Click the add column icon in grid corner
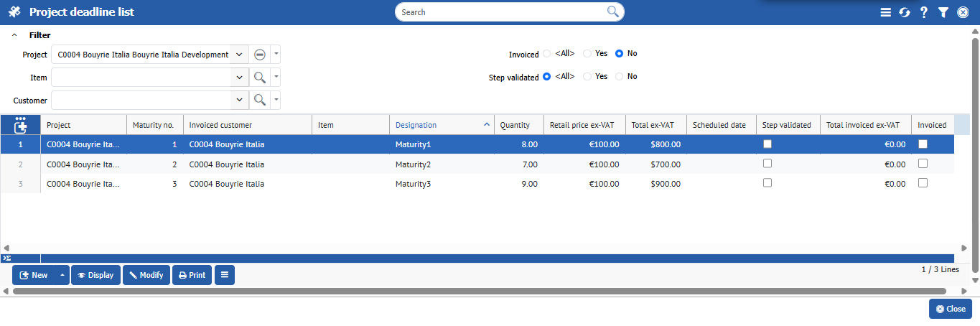 (x=20, y=125)
